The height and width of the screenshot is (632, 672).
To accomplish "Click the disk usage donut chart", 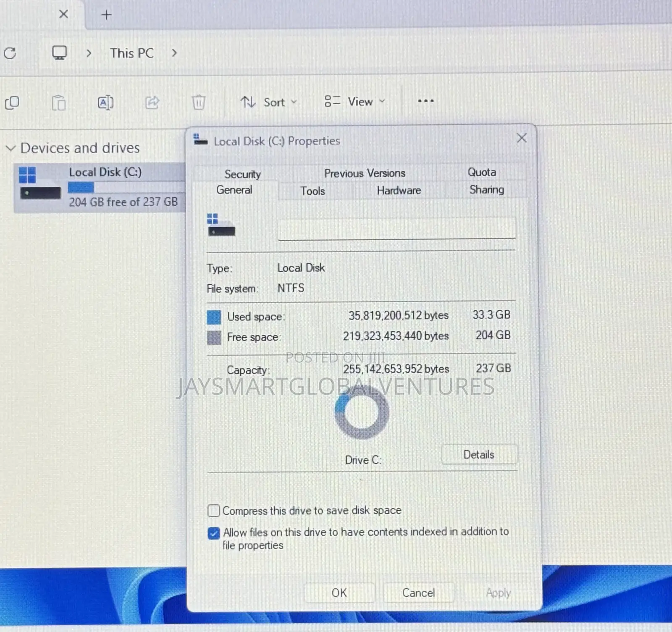I will [362, 412].
